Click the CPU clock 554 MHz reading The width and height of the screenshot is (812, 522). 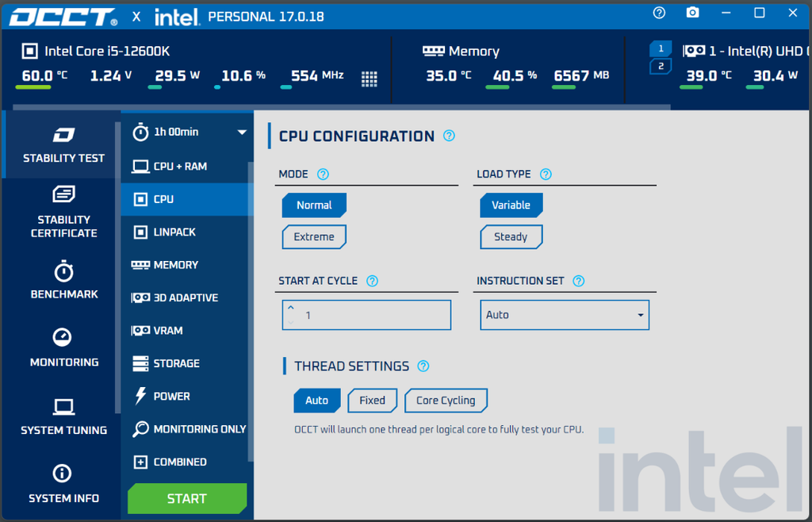317,76
